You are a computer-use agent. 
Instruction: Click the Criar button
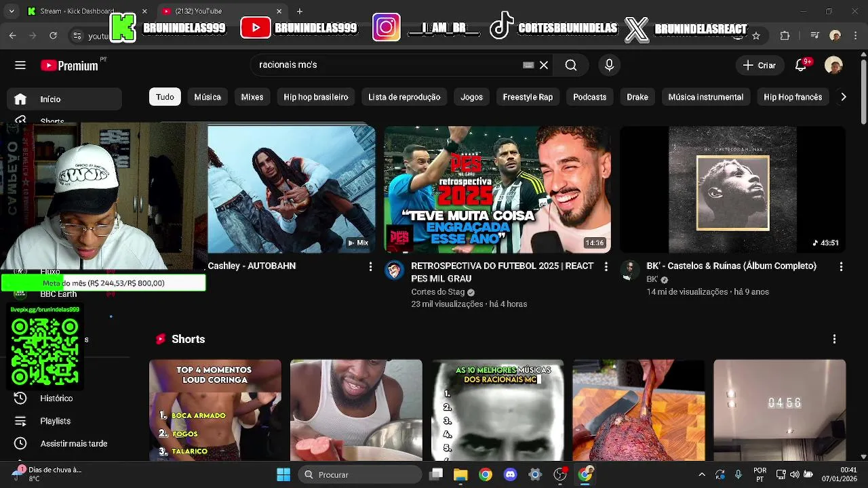click(x=759, y=65)
